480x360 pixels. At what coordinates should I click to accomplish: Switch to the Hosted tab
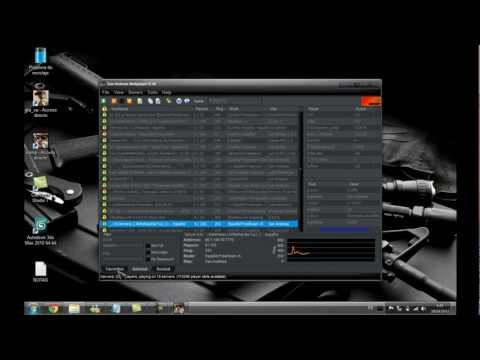163,269
